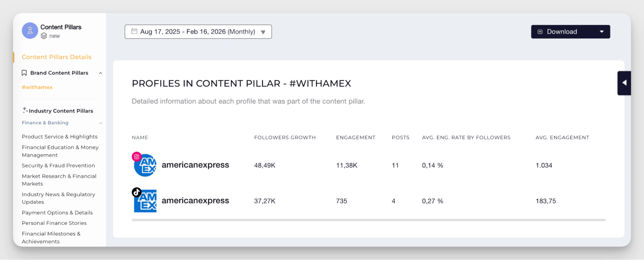Click the Download button

(571, 32)
